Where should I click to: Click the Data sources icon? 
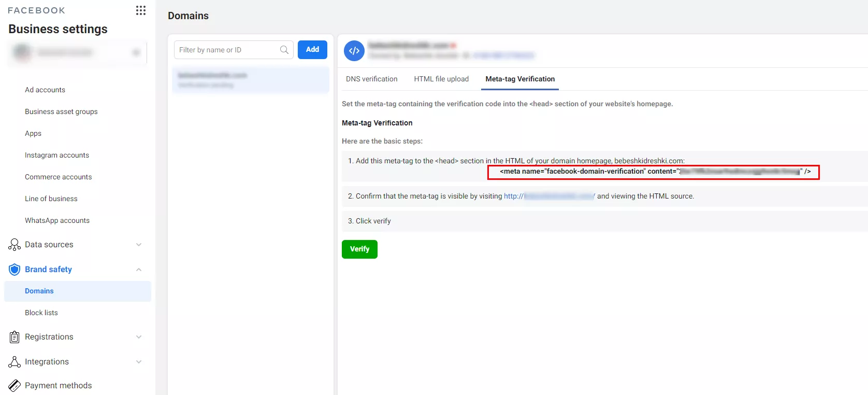coord(15,245)
